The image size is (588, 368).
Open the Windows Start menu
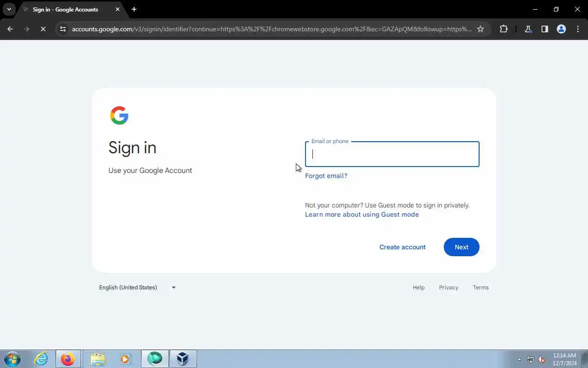(12, 359)
